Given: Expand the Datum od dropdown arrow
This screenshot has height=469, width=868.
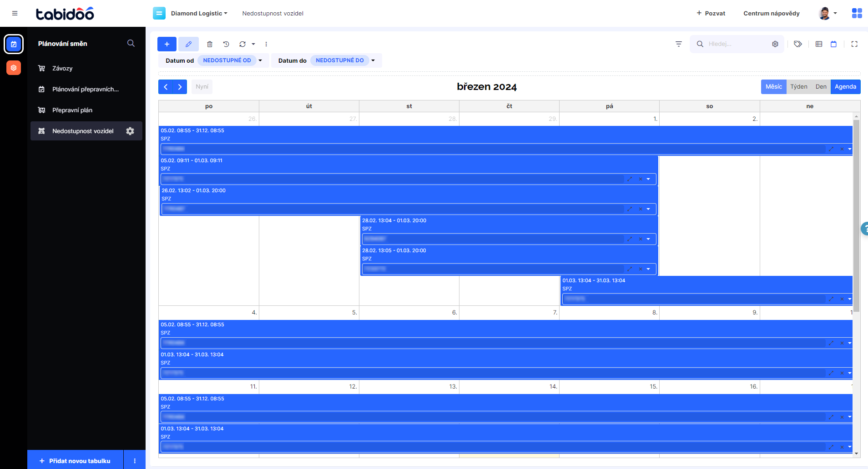Looking at the screenshot, I should pos(260,60).
